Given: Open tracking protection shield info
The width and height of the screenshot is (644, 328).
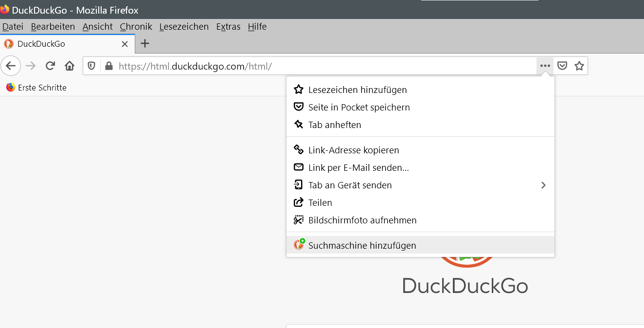Looking at the screenshot, I should [x=91, y=66].
